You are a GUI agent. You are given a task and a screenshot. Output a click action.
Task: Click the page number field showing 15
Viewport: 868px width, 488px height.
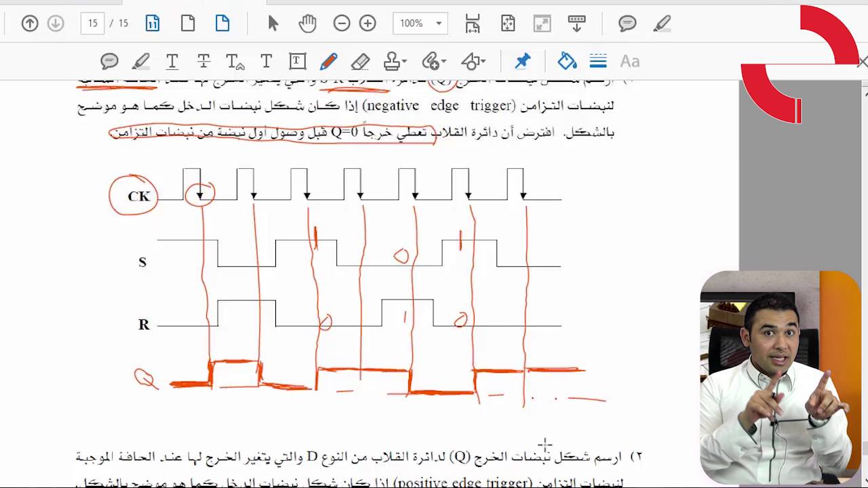click(93, 24)
